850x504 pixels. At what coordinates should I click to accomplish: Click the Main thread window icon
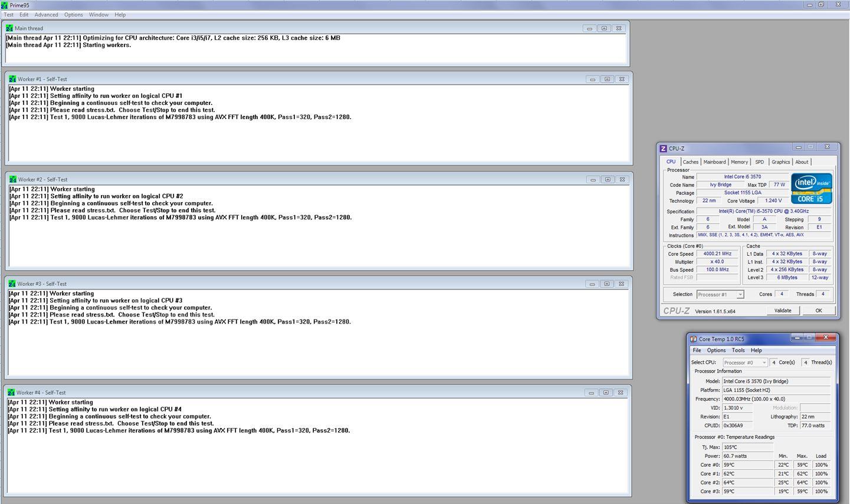coord(9,28)
